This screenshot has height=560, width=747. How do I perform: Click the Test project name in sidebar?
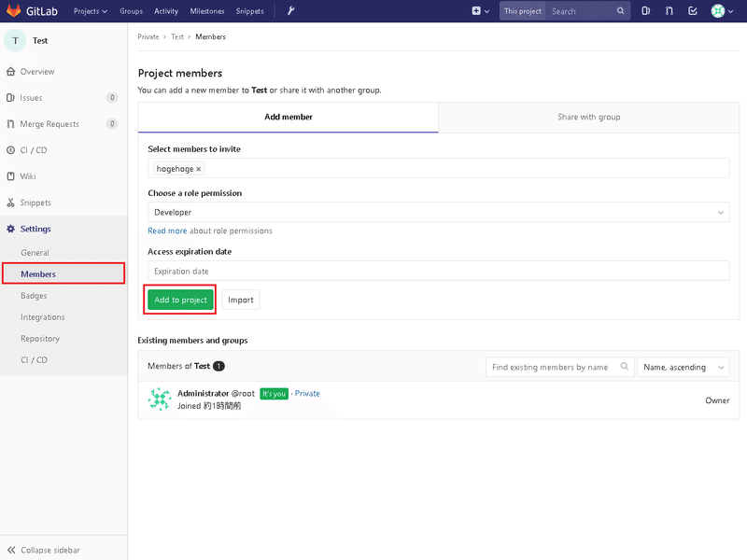pyautogui.click(x=40, y=40)
